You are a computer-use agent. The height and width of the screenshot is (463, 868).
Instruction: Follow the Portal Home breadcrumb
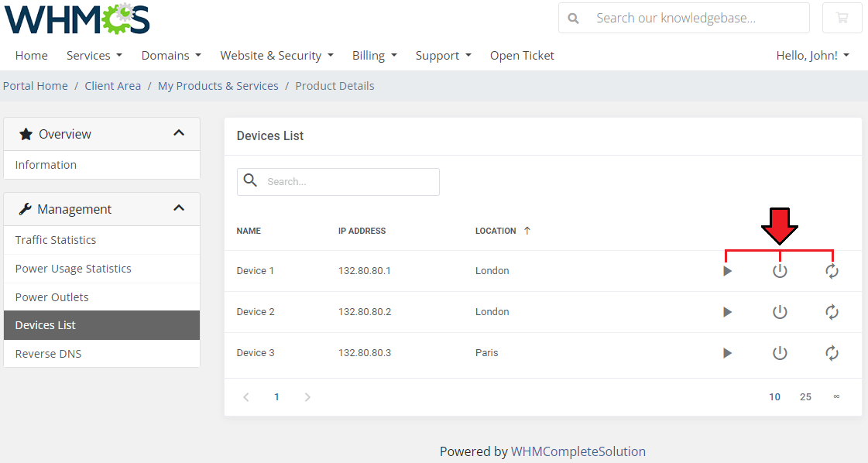point(36,86)
